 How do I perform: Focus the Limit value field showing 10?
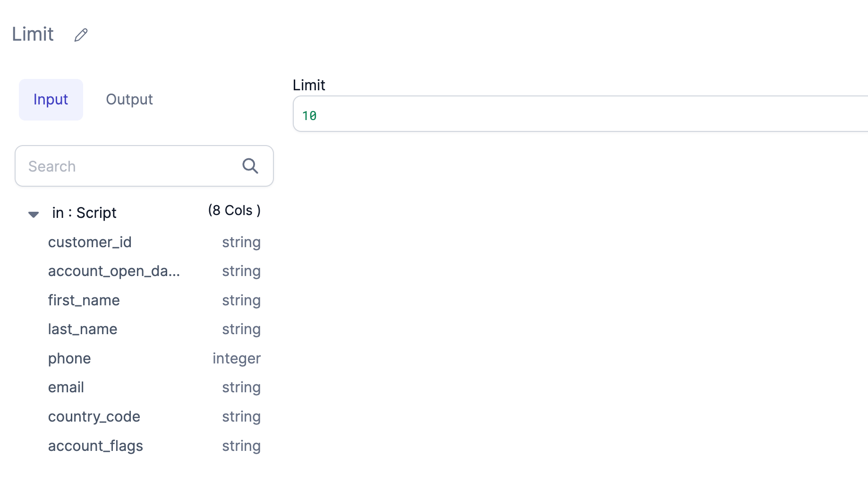click(x=580, y=114)
